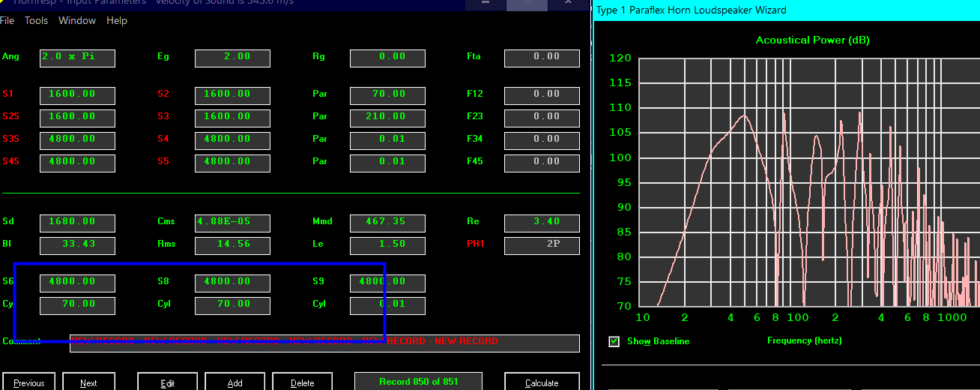Open the Window menu
The height and width of the screenshot is (390, 980).
pos(77,20)
